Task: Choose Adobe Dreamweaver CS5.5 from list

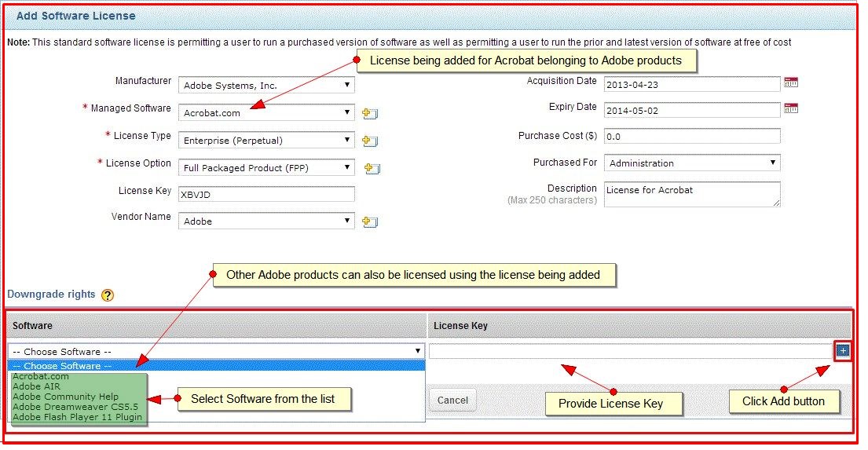Action: pos(75,406)
